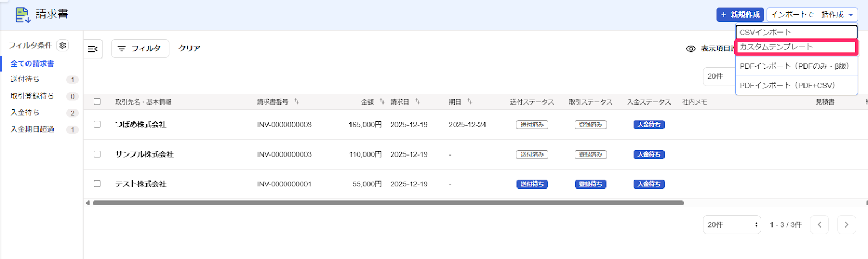Open the フィルタ button
Viewport: 868px width, 259px height.
[x=140, y=49]
